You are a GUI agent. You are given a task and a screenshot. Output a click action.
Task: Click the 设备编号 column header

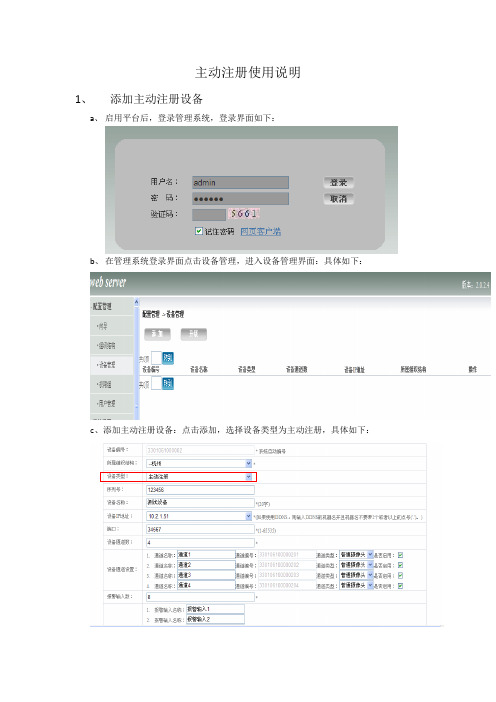pyautogui.click(x=151, y=369)
